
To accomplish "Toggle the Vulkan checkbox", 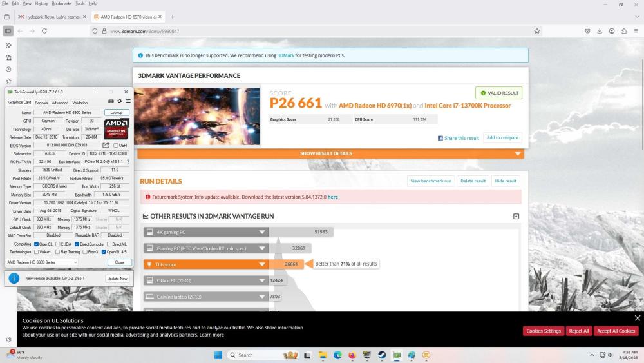I will [x=36, y=252].
